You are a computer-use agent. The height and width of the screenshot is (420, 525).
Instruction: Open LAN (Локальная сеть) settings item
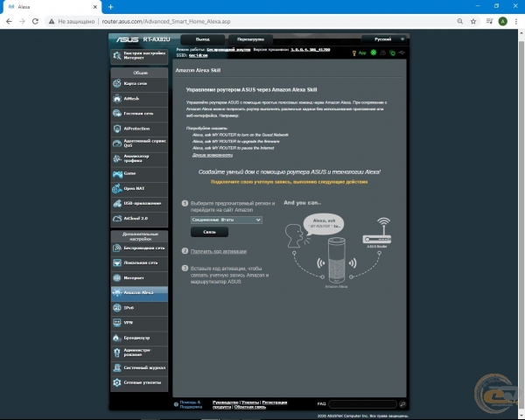(x=139, y=262)
